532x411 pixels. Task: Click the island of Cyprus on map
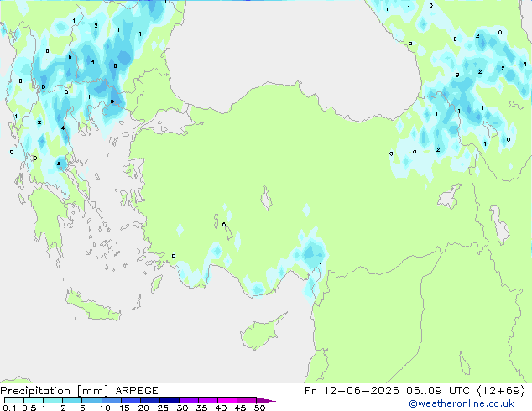click(x=259, y=332)
